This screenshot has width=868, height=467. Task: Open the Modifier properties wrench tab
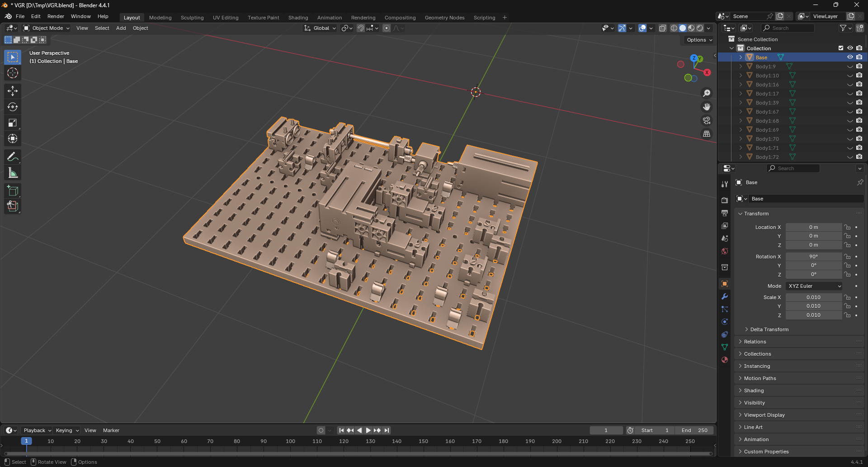[724, 296]
